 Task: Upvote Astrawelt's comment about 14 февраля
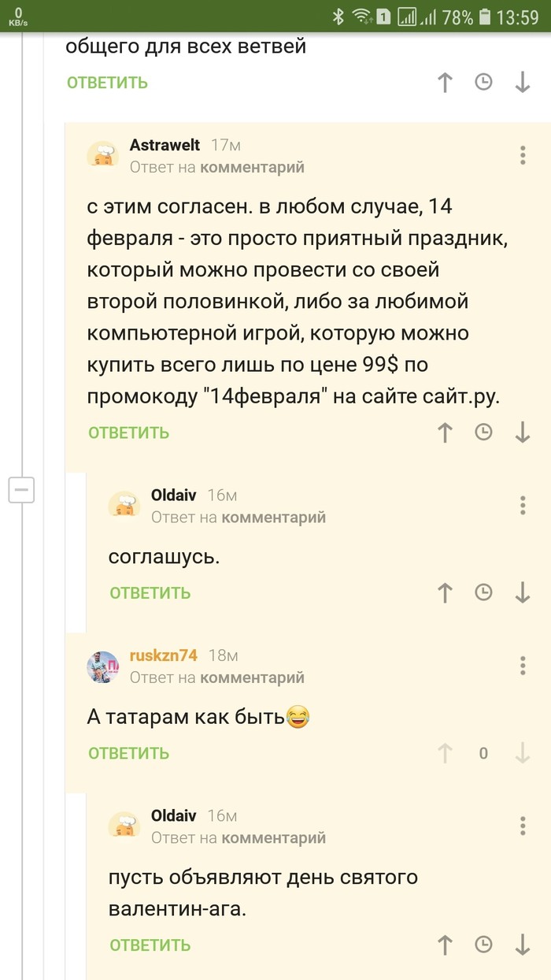pyautogui.click(x=445, y=432)
